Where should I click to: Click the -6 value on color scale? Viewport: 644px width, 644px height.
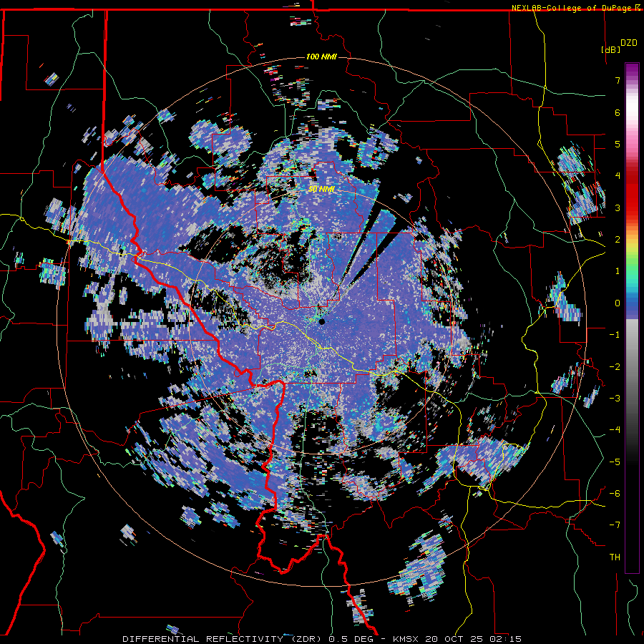[x=615, y=494]
